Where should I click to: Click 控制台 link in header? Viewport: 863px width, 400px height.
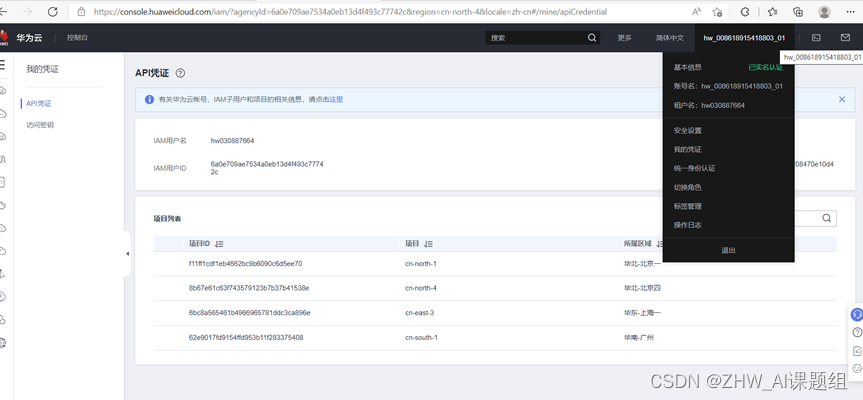click(77, 37)
